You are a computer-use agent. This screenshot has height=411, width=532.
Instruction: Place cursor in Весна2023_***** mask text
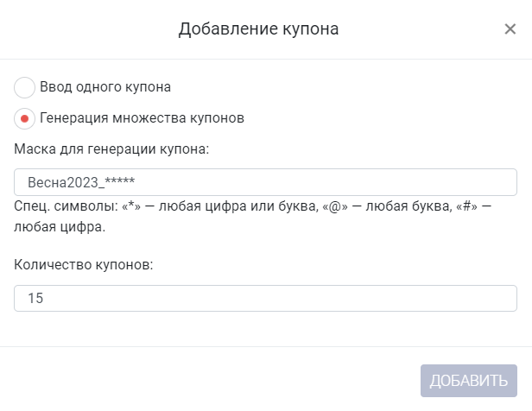tap(81, 182)
